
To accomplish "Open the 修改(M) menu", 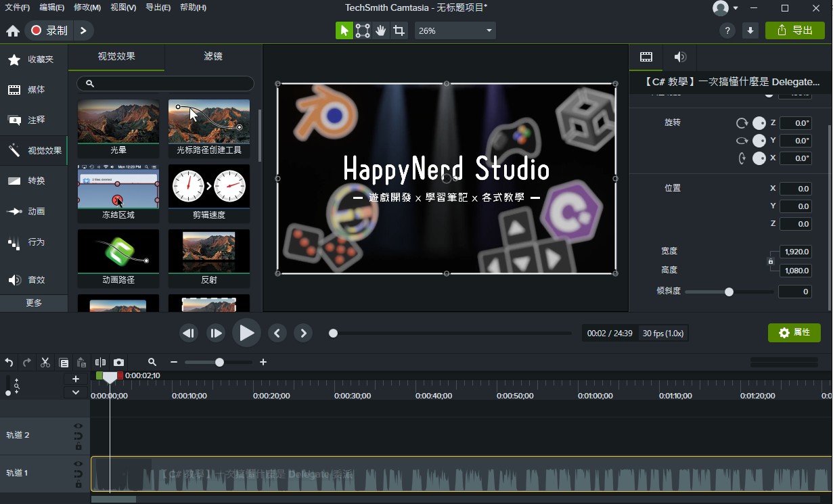I will coord(87,7).
